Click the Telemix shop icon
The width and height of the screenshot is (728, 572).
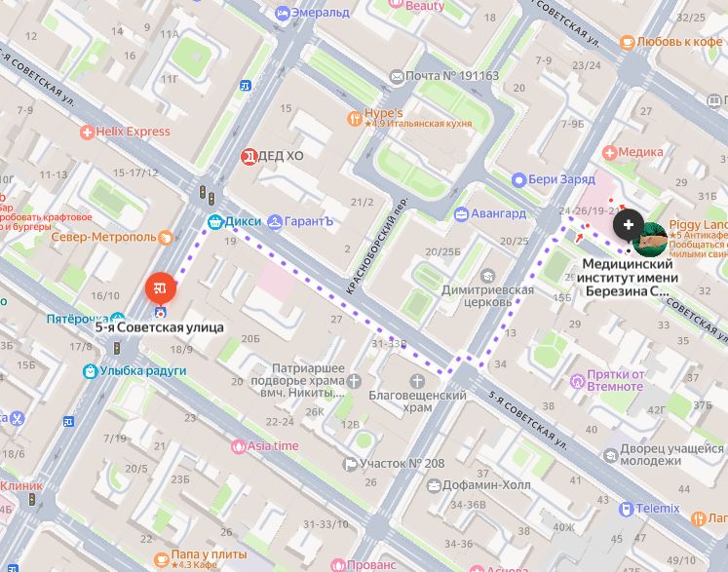(x=627, y=510)
